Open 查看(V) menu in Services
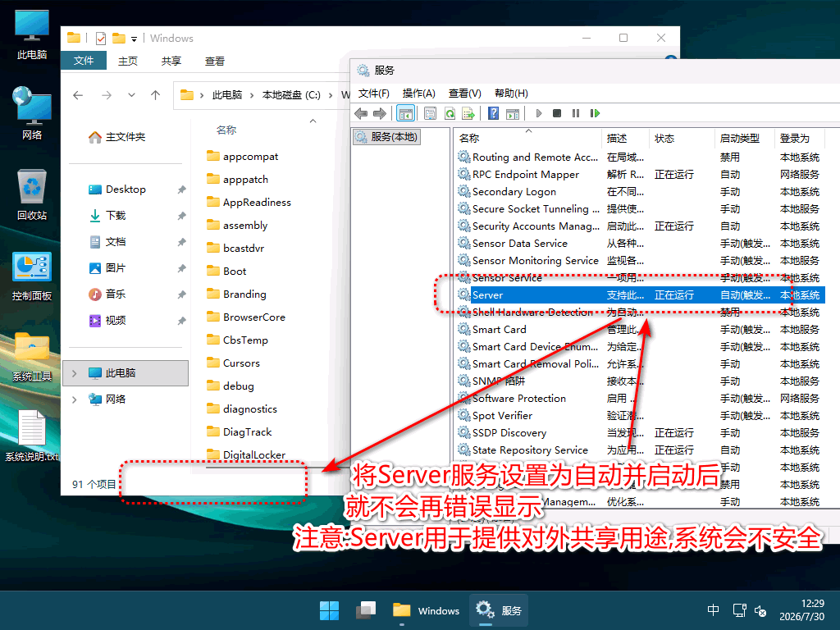This screenshot has width=840, height=630. point(464,94)
